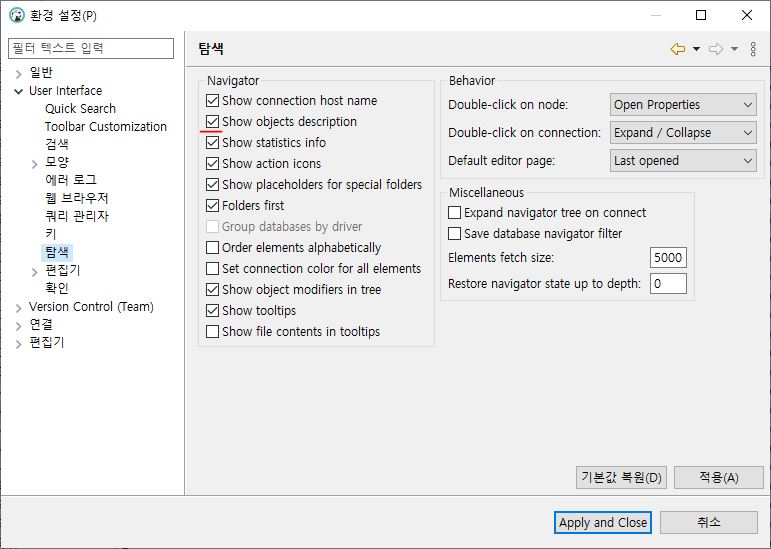The height and width of the screenshot is (549, 771).
Task: Toggle Show connection host name checkbox
Action: tap(212, 100)
